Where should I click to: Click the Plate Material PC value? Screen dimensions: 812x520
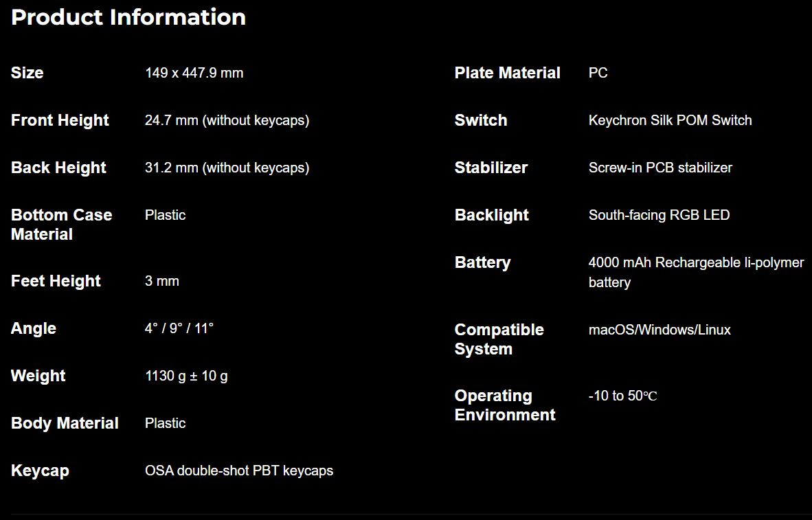tap(598, 73)
